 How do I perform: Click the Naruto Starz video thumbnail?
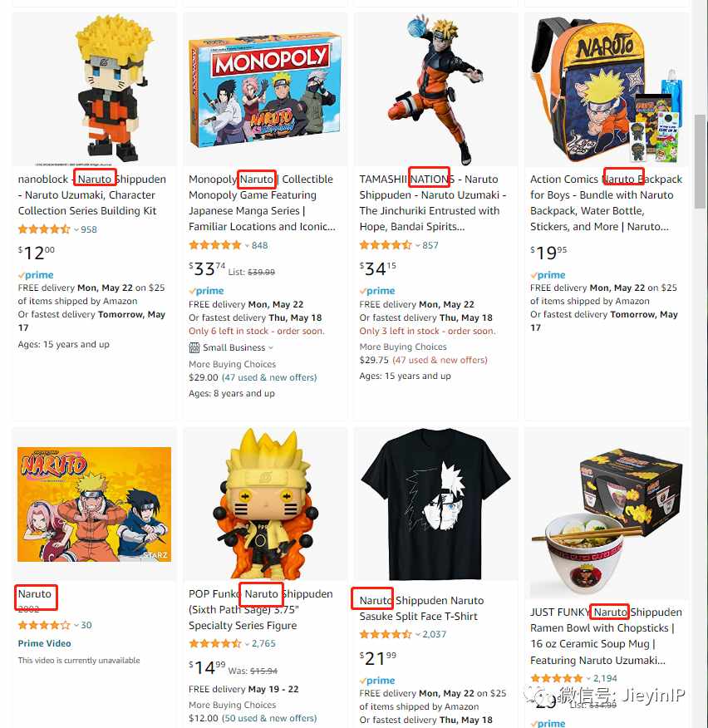(x=94, y=504)
